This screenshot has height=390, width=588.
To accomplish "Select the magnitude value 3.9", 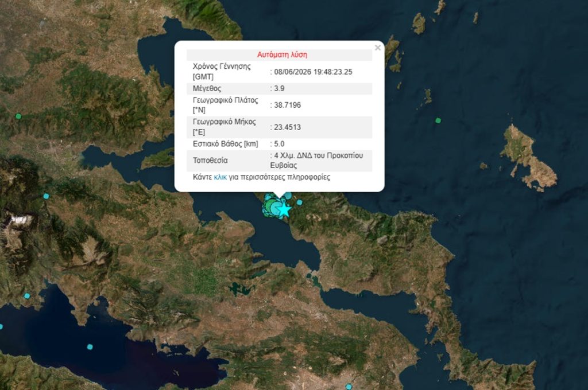I will (x=279, y=88).
